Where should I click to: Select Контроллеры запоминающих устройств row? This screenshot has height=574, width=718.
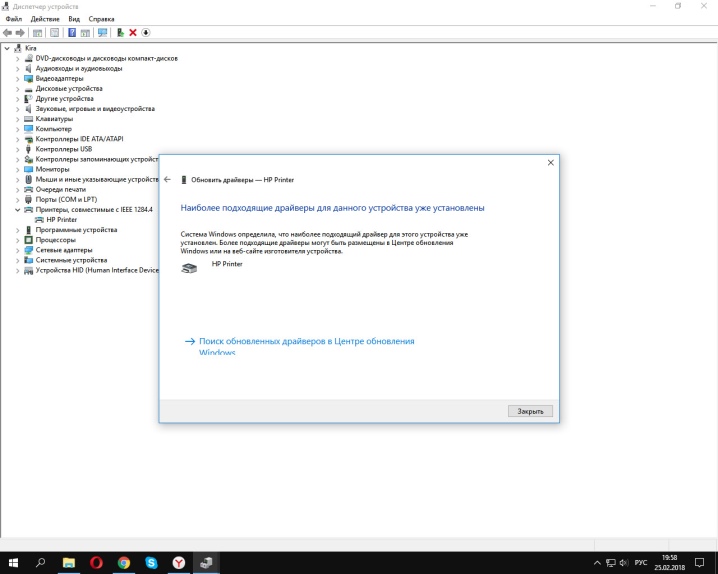pyautogui.click(x=97, y=159)
